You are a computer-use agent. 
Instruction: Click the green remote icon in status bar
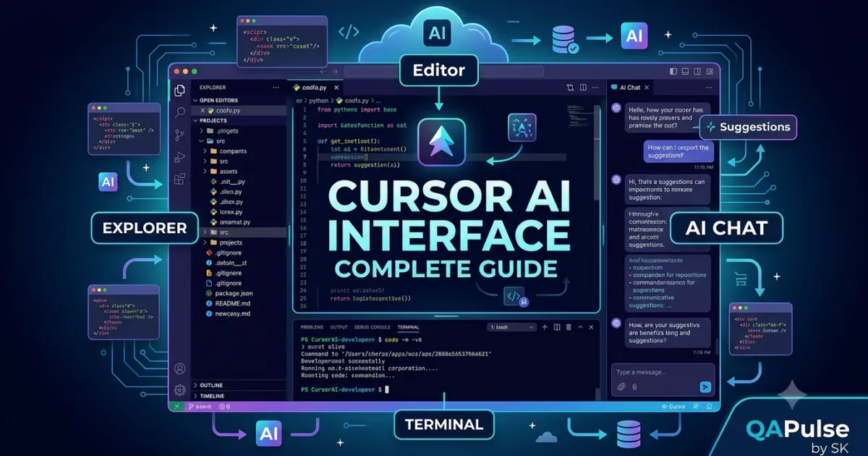click(177, 407)
